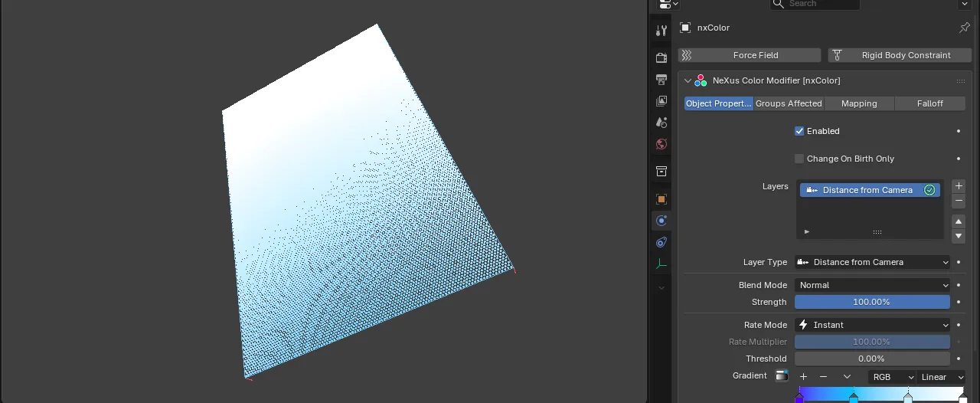
Task: Switch to the Falloff tab
Action: [x=930, y=103]
